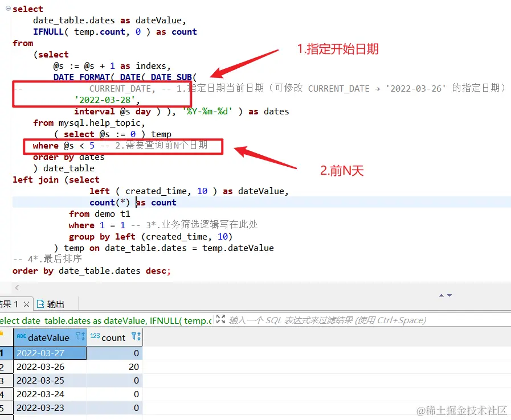Click the scroll-left arrow under the editor
This screenshot has width=511, height=420.
tap(17, 287)
